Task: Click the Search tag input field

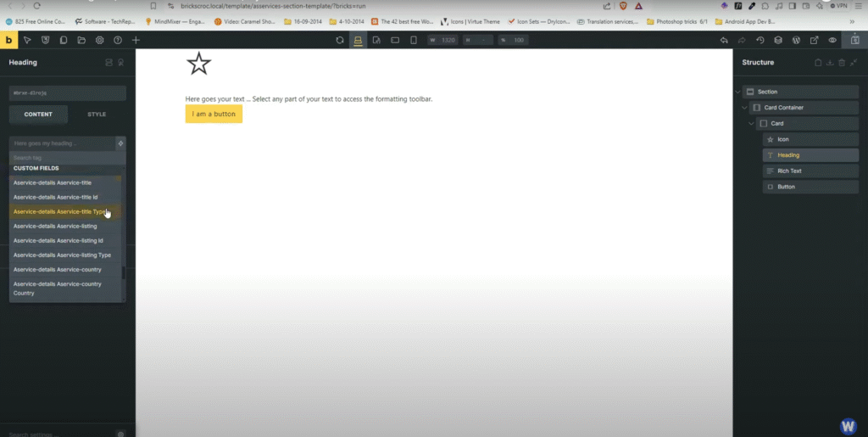Action: tap(66, 158)
